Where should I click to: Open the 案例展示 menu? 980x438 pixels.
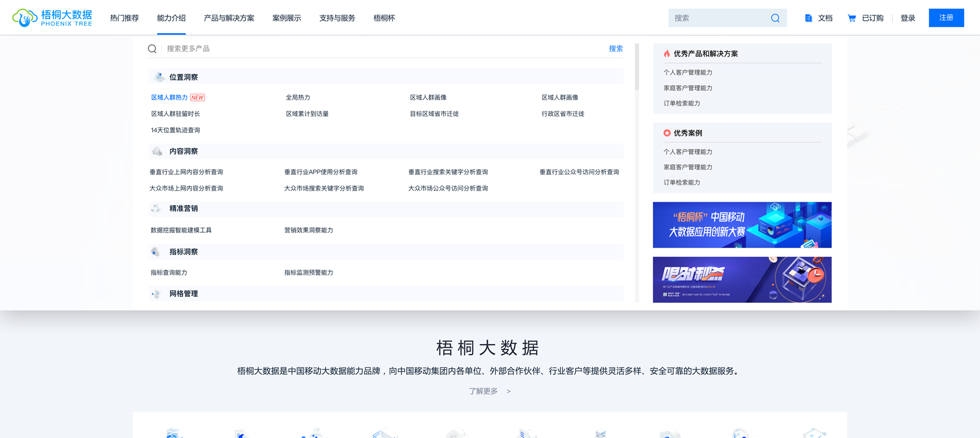coord(287,18)
